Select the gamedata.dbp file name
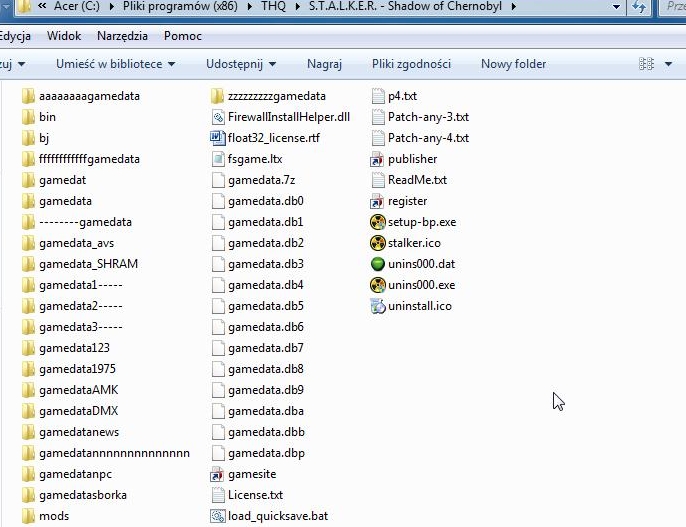 [266, 453]
